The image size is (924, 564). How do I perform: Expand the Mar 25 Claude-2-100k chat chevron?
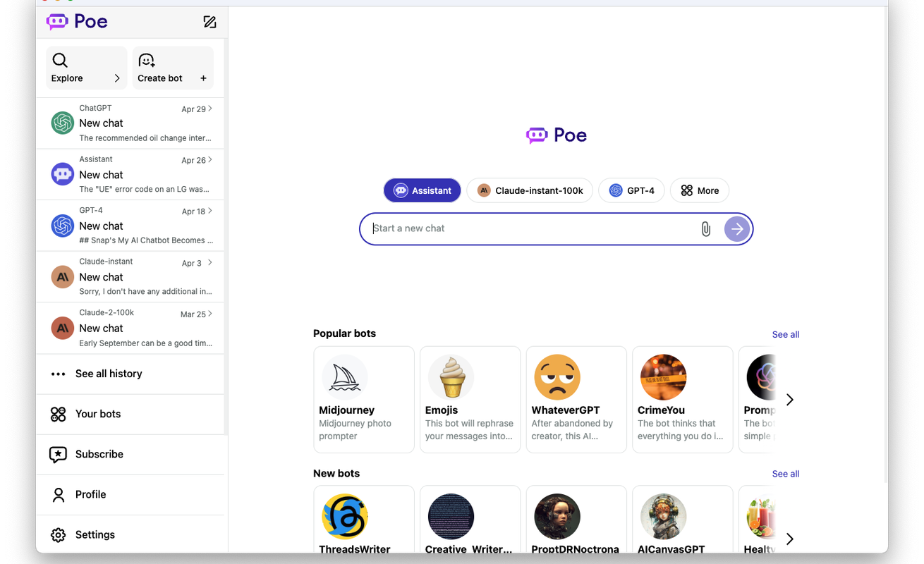click(x=210, y=314)
